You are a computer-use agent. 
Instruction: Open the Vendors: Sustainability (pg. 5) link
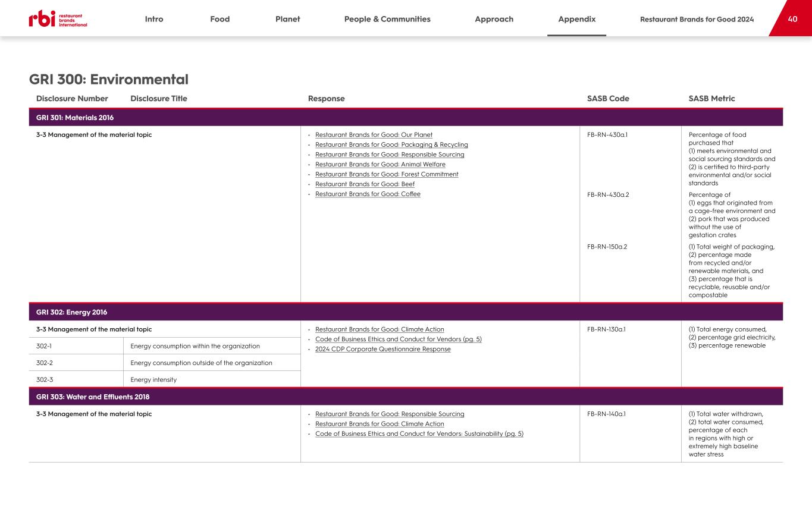[419, 434]
